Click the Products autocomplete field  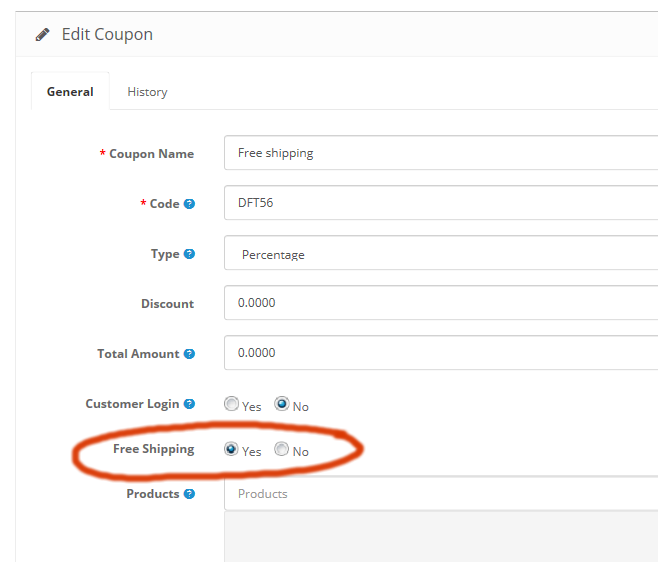(441, 494)
